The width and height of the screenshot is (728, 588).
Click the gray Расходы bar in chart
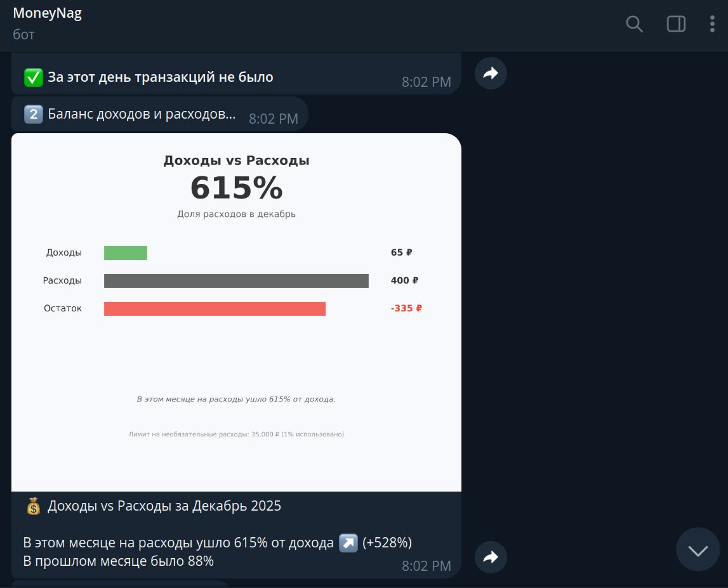point(236,281)
